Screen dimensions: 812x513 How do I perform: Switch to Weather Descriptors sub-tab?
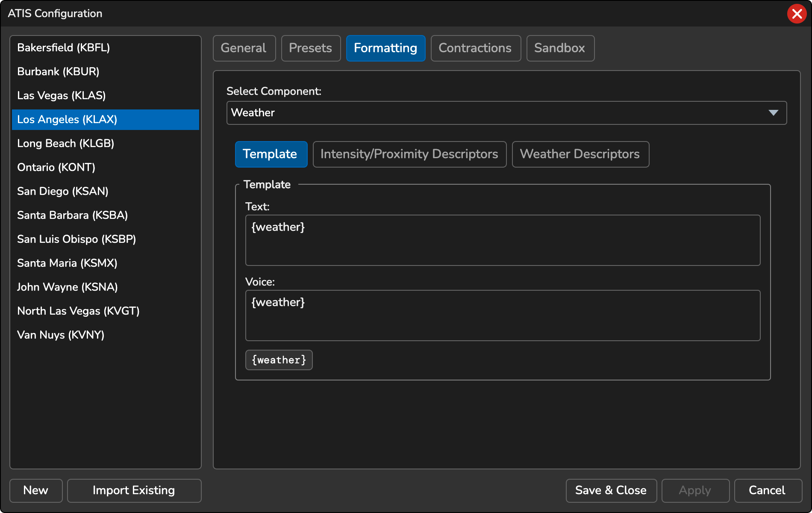tap(580, 154)
